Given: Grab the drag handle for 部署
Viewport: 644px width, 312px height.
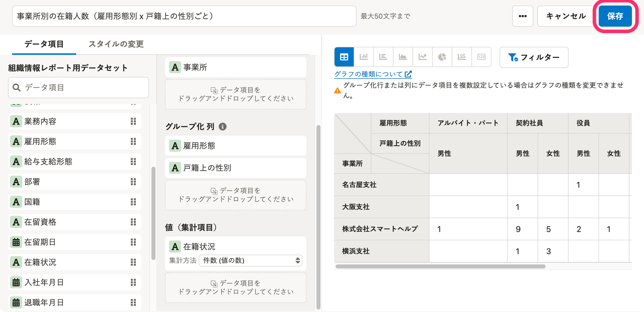Looking at the screenshot, I should coord(133,182).
